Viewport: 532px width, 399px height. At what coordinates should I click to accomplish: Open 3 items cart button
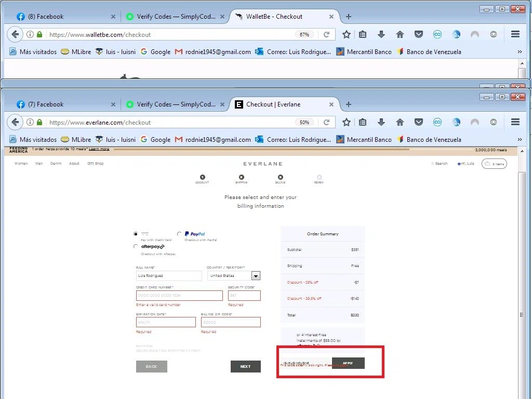(x=495, y=164)
